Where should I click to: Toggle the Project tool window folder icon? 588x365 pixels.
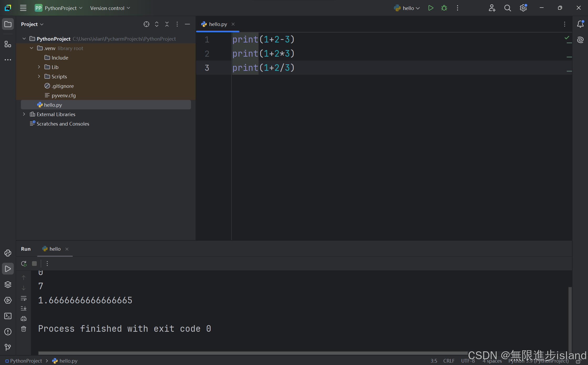click(8, 24)
